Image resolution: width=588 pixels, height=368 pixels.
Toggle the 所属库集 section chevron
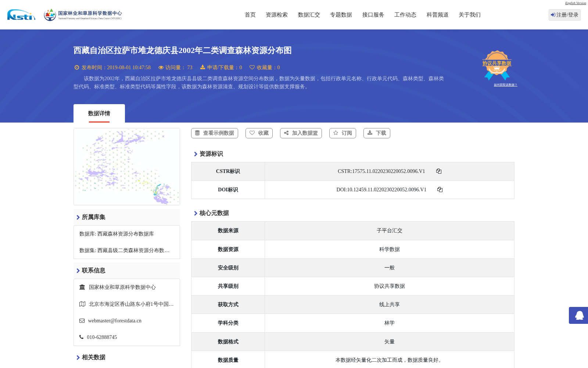click(78, 217)
